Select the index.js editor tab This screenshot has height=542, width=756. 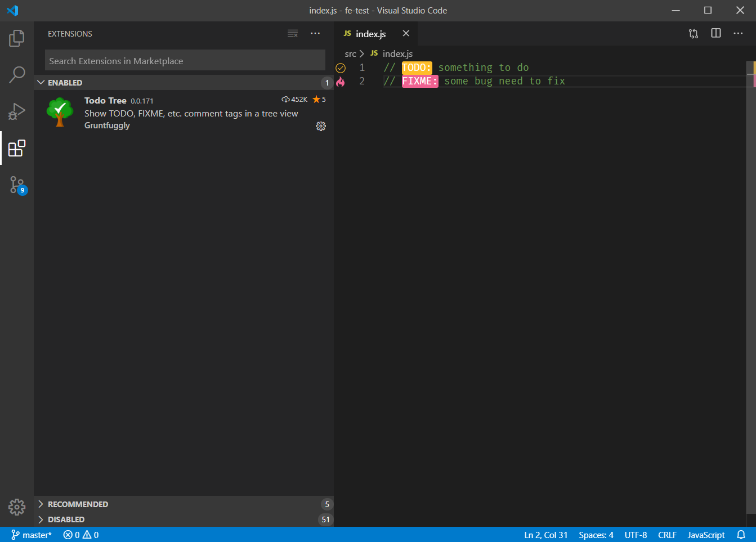(x=376, y=34)
